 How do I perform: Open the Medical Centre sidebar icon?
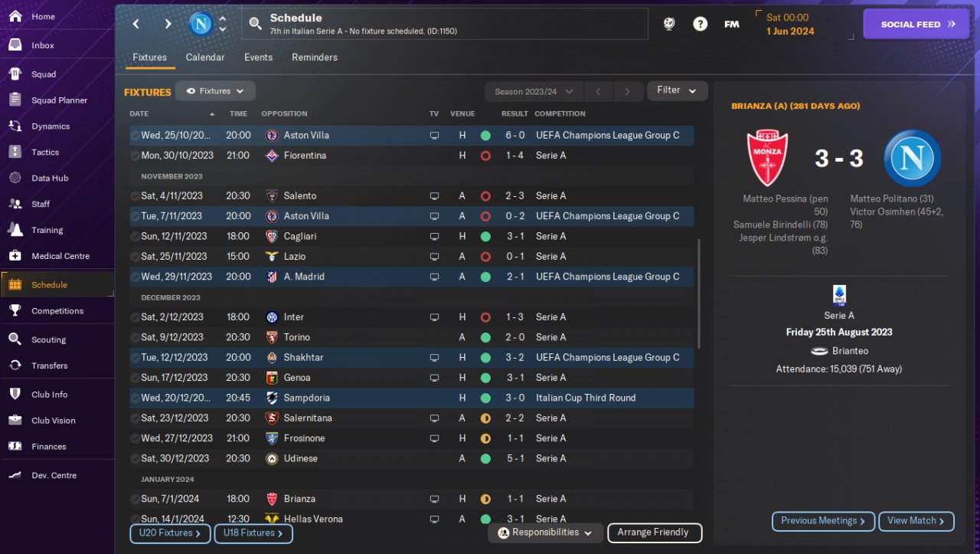(x=15, y=256)
